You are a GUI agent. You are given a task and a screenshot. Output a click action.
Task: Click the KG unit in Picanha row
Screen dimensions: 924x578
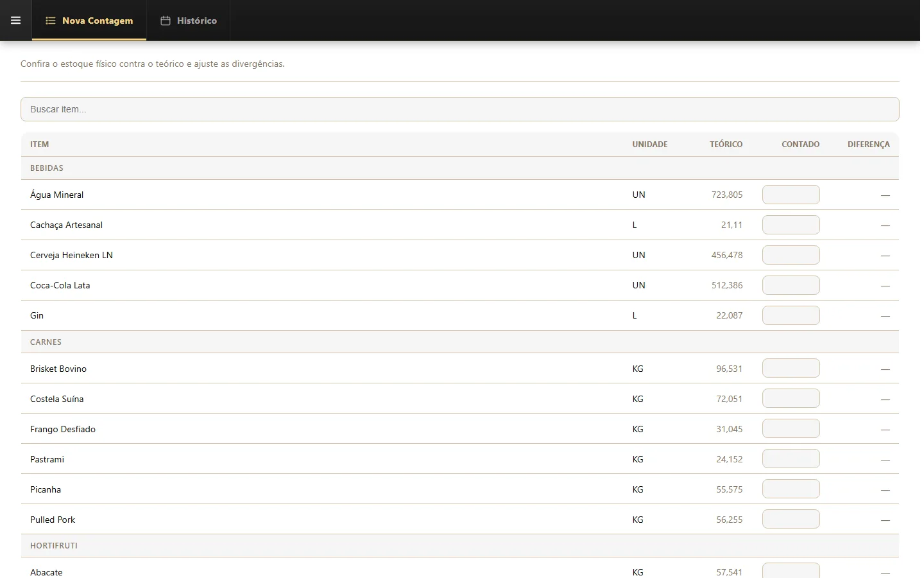(638, 489)
